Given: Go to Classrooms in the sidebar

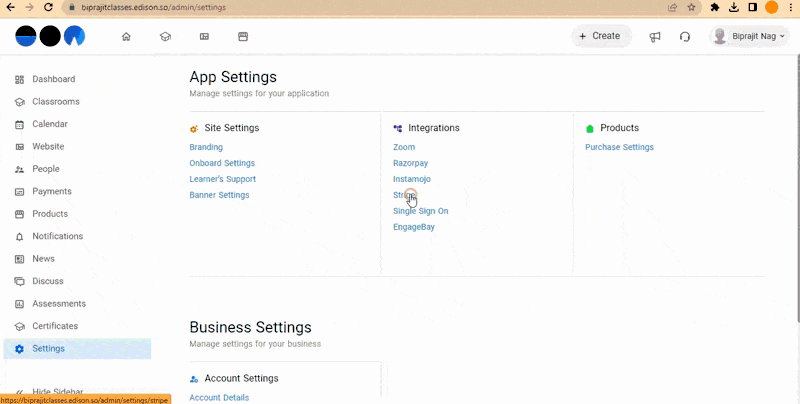Looking at the screenshot, I should click(x=55, y=102).
